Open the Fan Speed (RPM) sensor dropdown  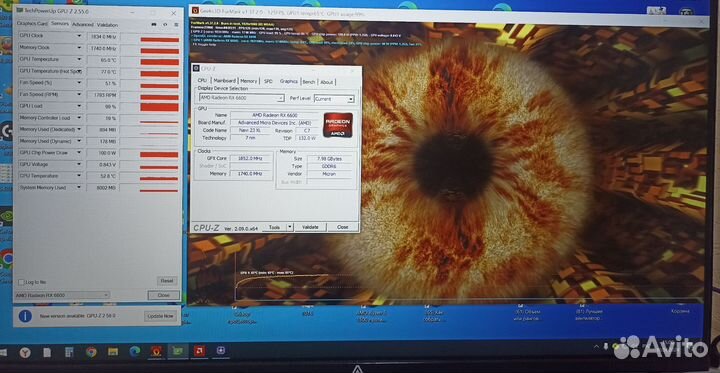pos(79,94)
